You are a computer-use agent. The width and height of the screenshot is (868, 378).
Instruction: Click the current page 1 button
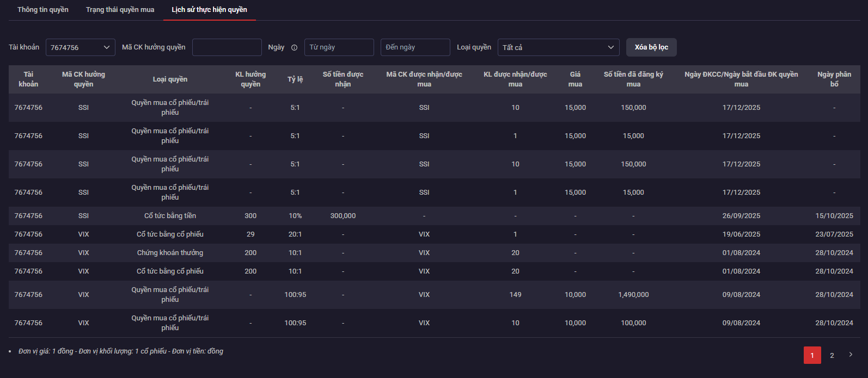point(812,355)
